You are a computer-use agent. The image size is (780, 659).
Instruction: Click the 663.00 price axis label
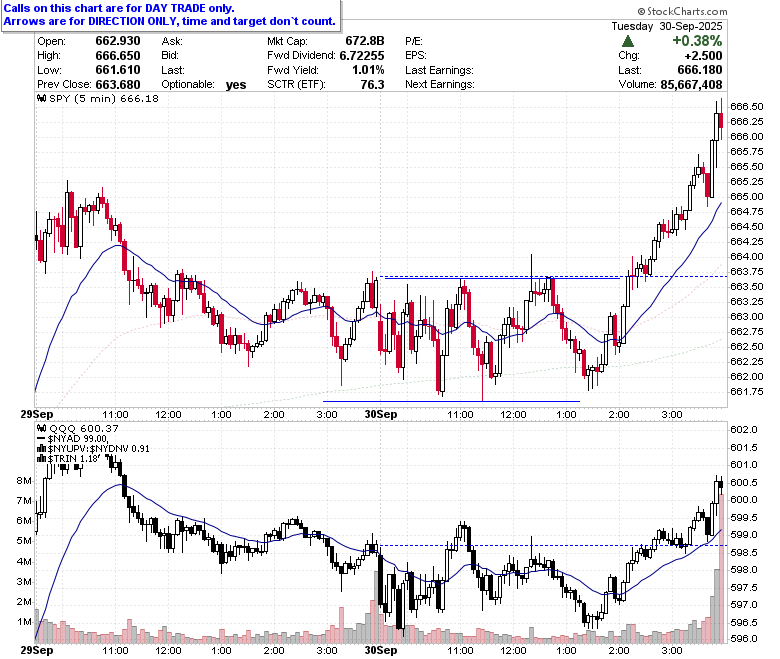tap(747, 316)
